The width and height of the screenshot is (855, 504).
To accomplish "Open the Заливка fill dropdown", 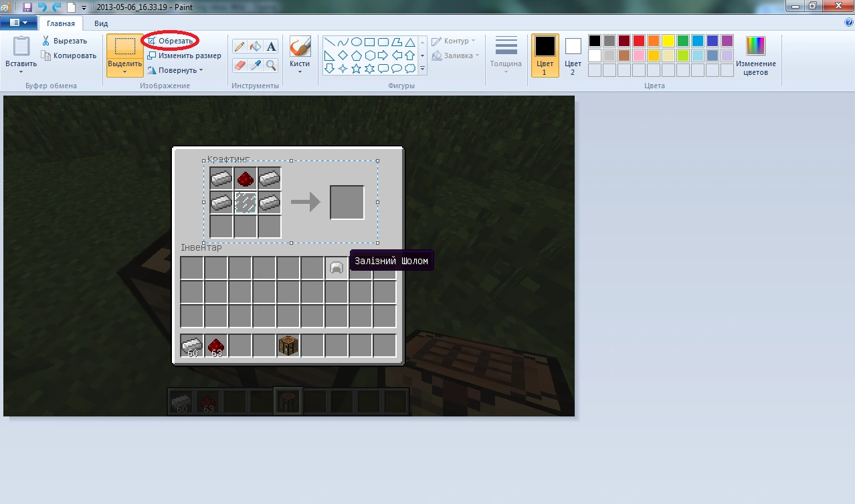I will click(x=456, y=55).
